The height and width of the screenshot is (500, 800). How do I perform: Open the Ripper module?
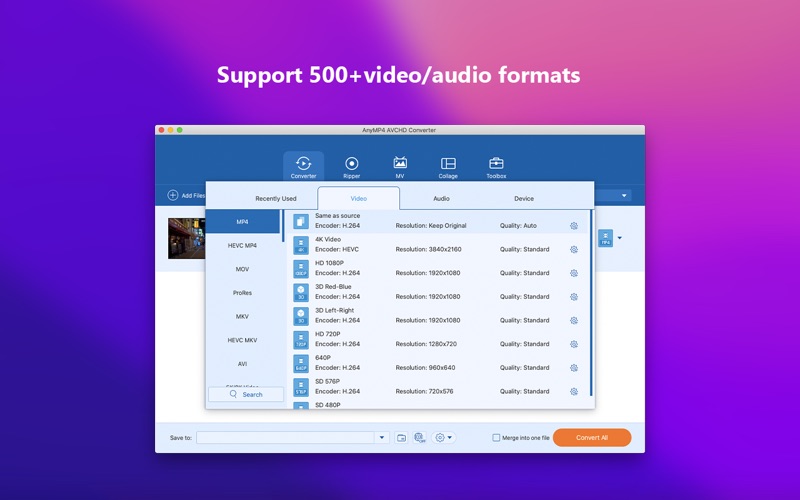click(x=352, y=166)
